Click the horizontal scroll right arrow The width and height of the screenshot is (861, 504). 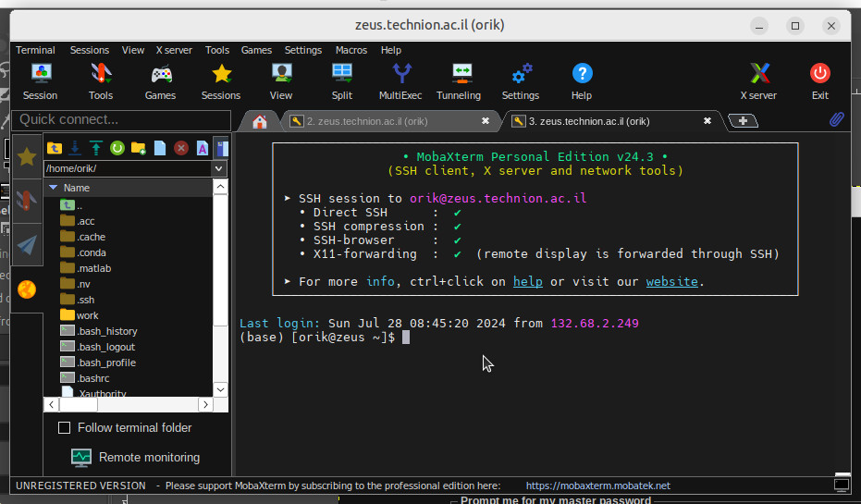coord(205,405)
